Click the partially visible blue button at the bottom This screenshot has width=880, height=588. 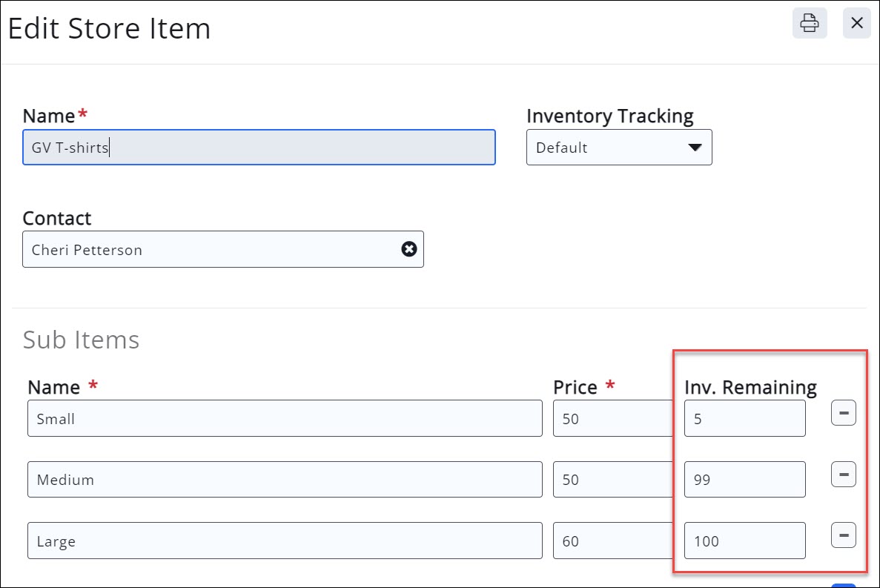pos(844,585)
